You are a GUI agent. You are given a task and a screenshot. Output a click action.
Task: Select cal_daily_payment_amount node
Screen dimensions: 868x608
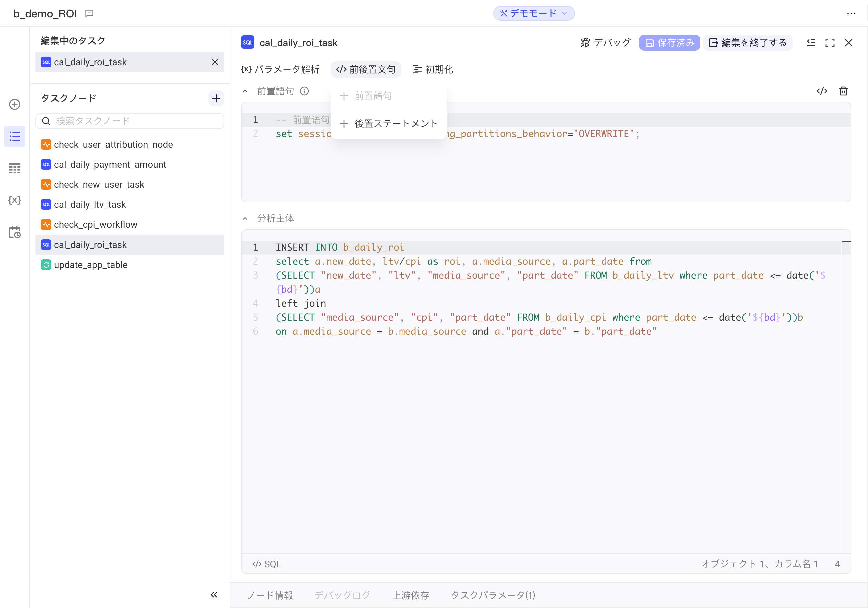130,164
